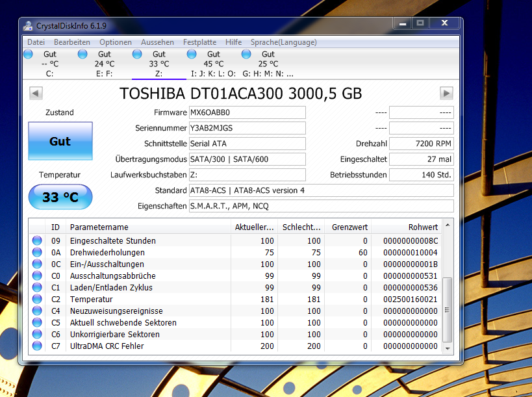Image resolution: width=532 pixels, height=397 pixels.
Task: Click status orb for Drehwiederholungen row
Action: (37, 252)
